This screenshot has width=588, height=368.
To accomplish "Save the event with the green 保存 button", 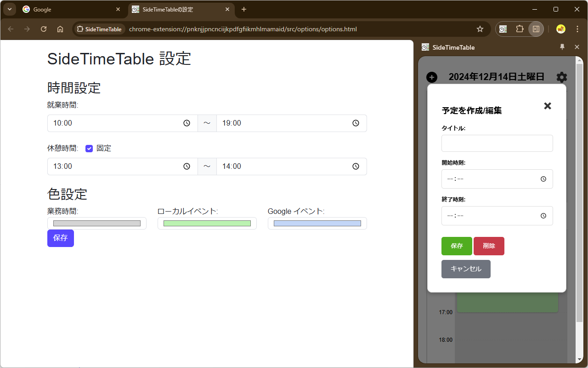I will click(456, 246).
